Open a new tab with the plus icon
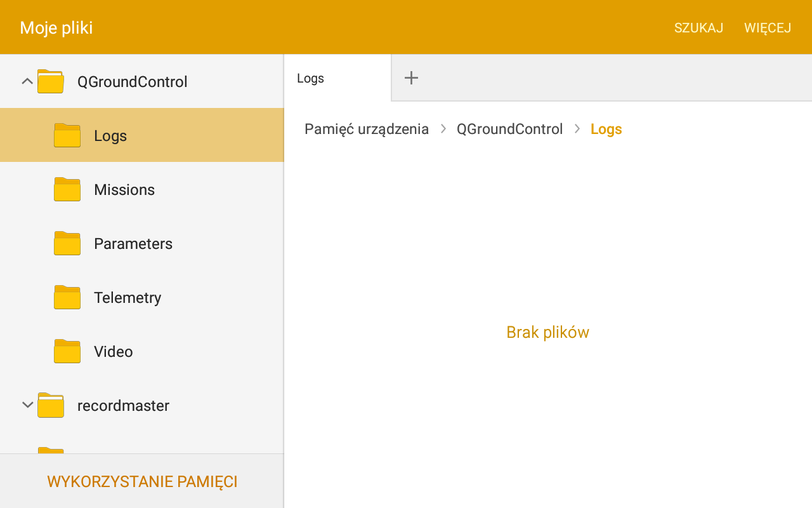 (x=411, y=77)
